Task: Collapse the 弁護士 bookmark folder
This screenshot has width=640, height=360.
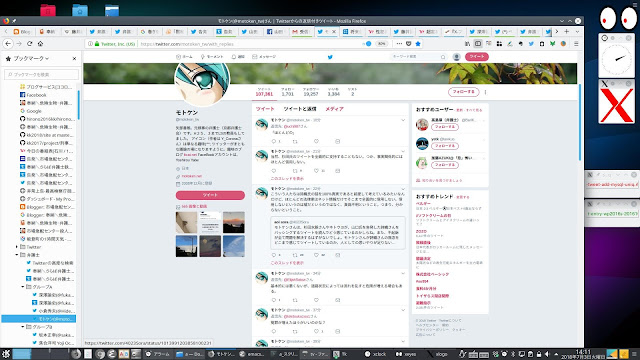Action: tap(16, 255)
